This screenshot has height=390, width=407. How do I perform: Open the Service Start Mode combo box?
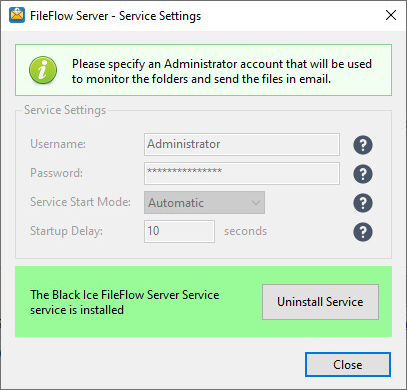point(204,202)
